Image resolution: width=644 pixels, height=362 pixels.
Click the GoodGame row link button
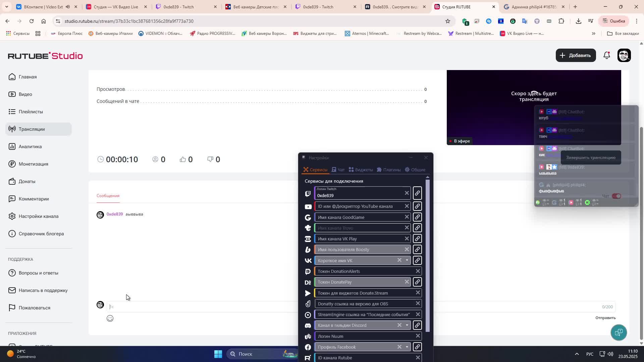point(417,217)
